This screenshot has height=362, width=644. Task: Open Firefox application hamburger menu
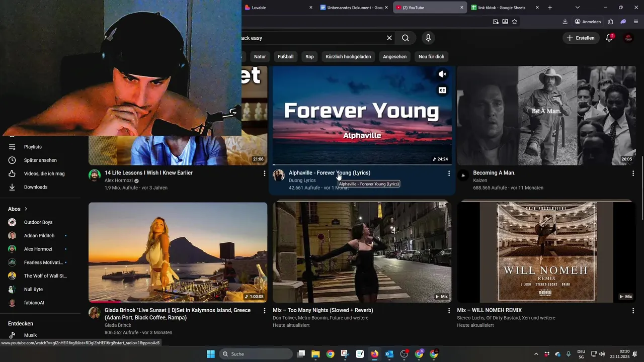tap(636, 22)
